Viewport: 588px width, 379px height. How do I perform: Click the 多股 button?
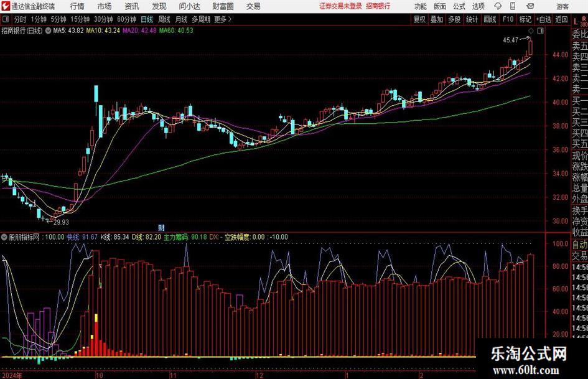(454, 19)
